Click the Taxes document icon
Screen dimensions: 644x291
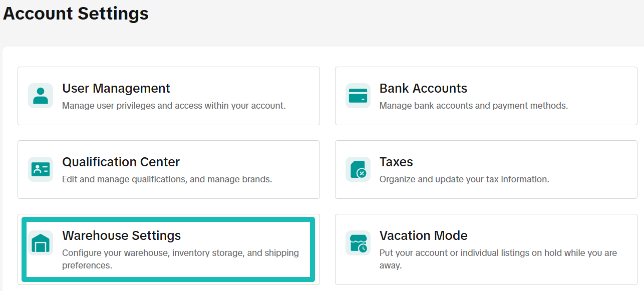[358, 169]
